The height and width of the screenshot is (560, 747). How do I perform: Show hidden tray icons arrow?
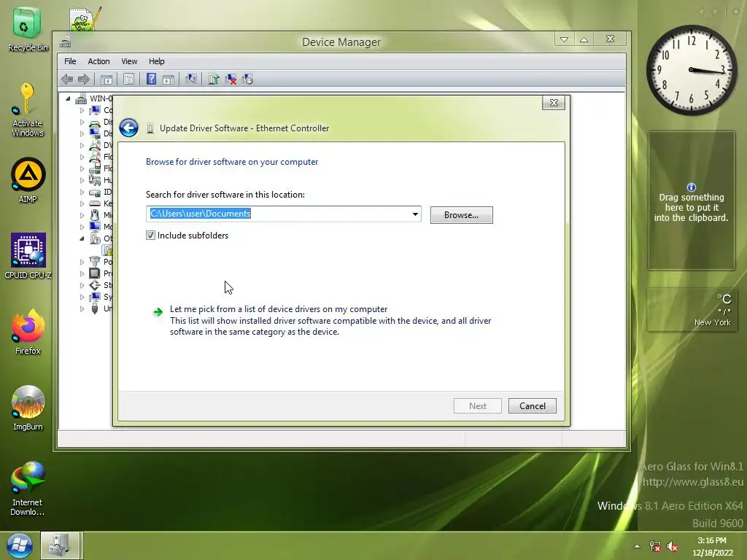pyautogui.click(x=637, y=547)
